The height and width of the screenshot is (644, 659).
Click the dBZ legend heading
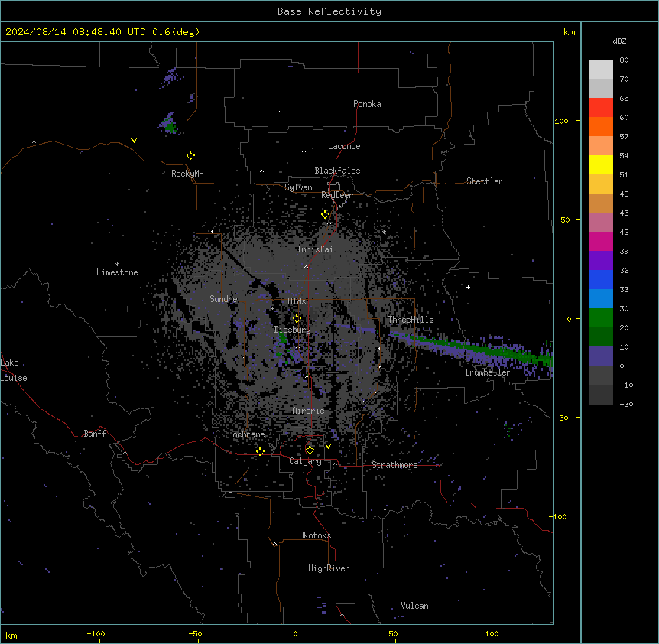(x=619, y=41)
